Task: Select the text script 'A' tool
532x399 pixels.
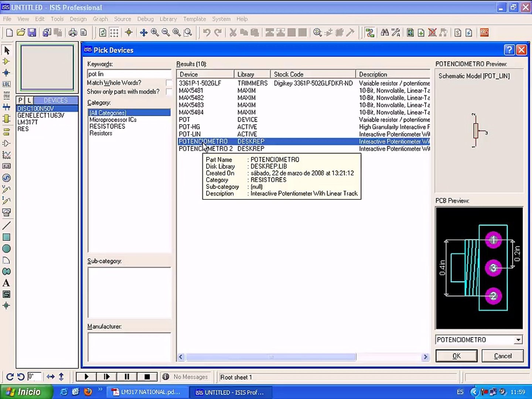Action: click(x=6, y=283)
